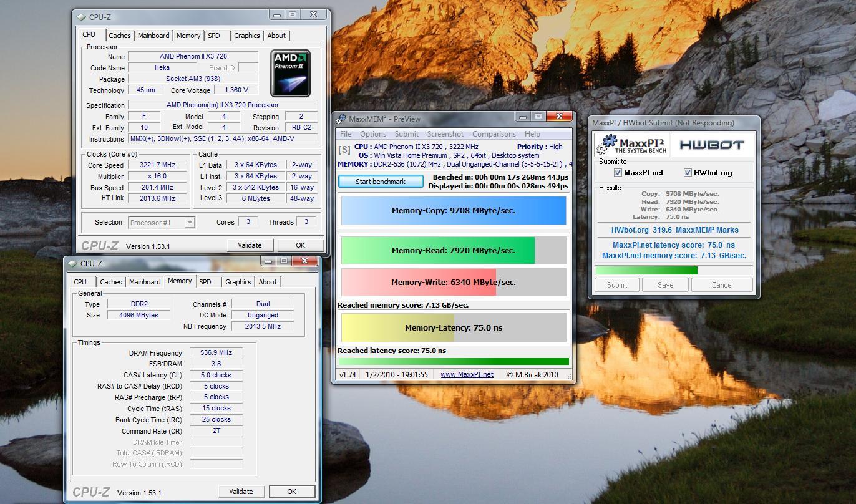Click the DRAM Frequency field 536.9 MHz
The height and width of the screenshot is (504, 856).
tap(216, 353)
